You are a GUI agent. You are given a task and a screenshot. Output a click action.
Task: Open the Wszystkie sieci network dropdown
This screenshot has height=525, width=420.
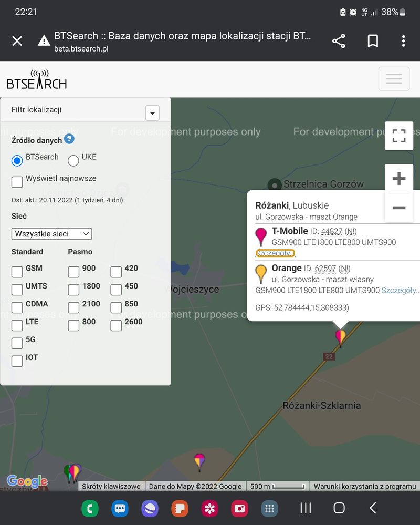pyautogui.click(x=51, y=234)
